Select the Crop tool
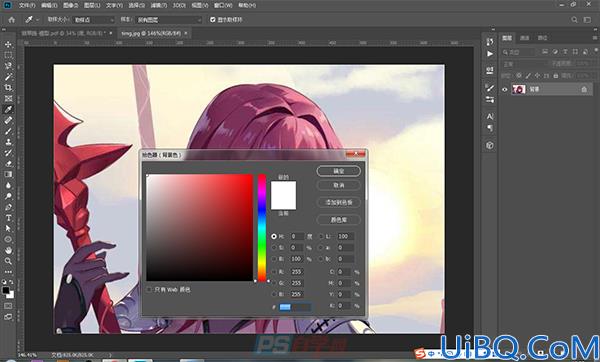The width and height of the screenshot is (600, 362). coord(8,88)
